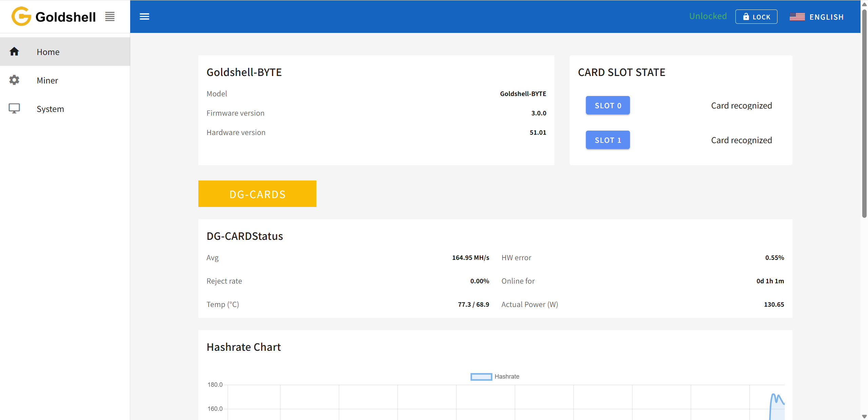Viewport: 868px width, 420px height.
Task: Click the Firmware version label
Action: [235, 113]
